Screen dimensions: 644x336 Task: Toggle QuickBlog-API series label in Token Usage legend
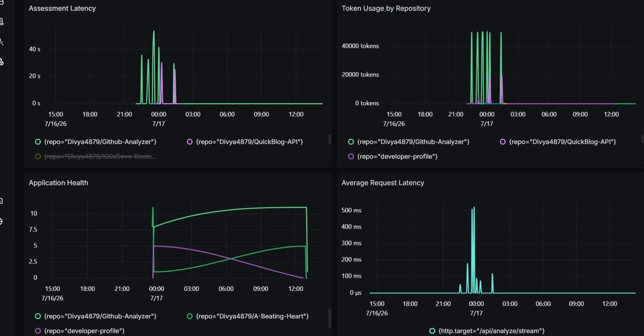[x=562, y=142]
